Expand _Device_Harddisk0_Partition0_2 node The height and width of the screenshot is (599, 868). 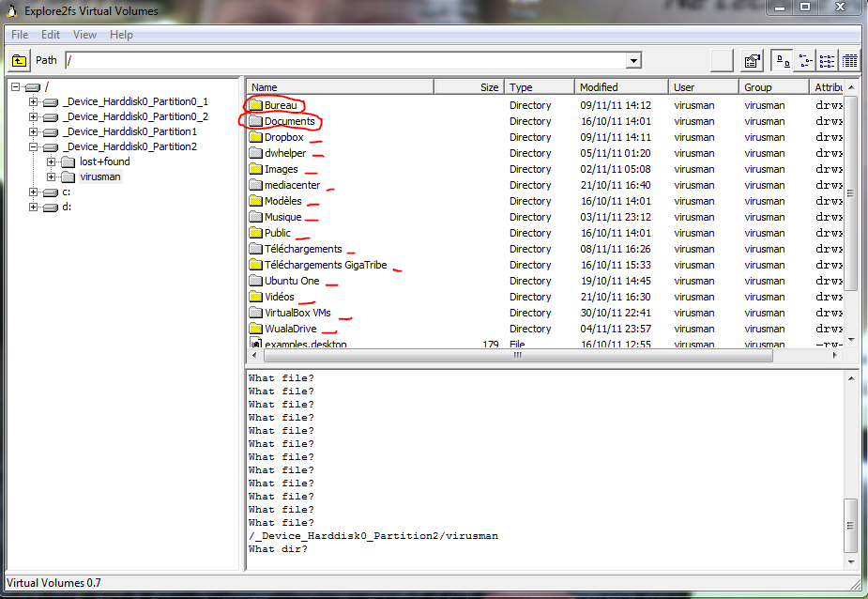pos(33,117)
